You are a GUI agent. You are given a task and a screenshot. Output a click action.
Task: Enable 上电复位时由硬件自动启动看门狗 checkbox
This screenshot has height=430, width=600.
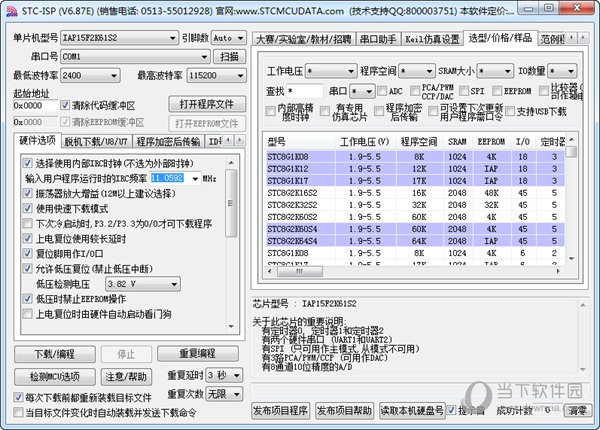point(27,314)
